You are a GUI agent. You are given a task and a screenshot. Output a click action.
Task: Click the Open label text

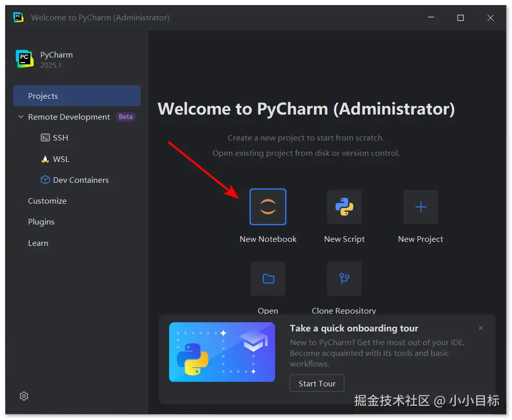(x=268, y=311)
